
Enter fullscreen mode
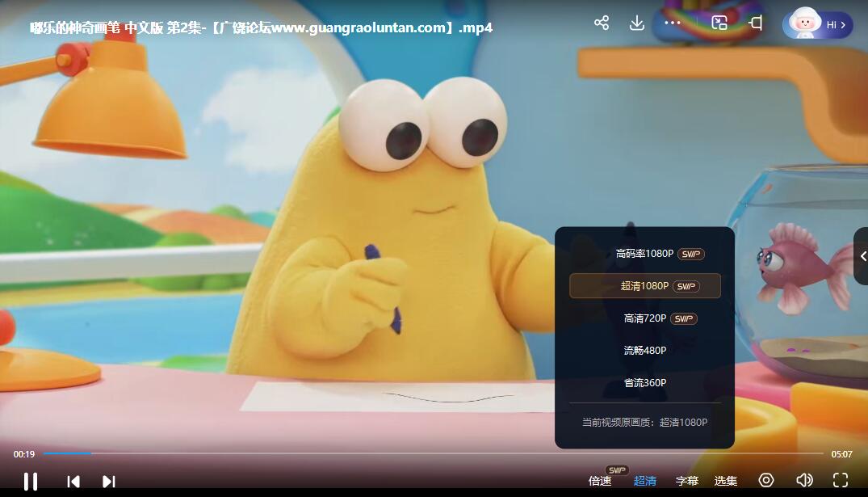[x=841, y=480]
